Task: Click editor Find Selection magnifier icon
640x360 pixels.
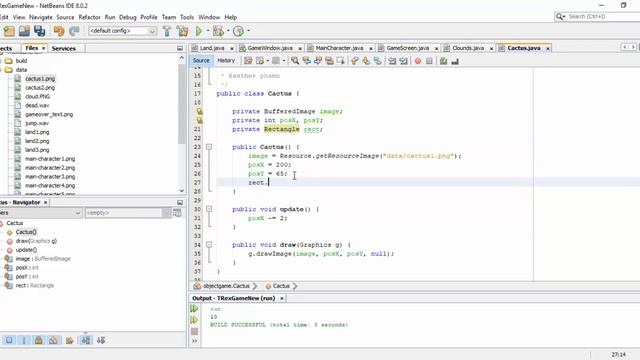Action: coord(295,61)
